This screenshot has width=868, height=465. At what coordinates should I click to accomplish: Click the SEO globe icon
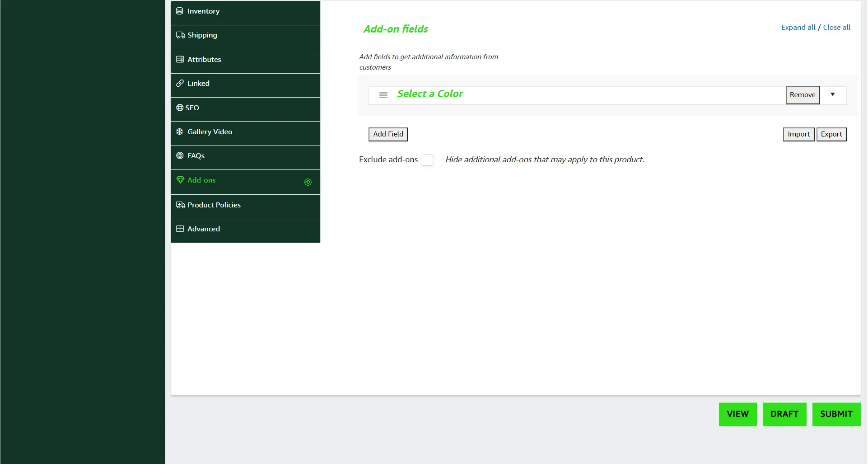click(180, 108)
